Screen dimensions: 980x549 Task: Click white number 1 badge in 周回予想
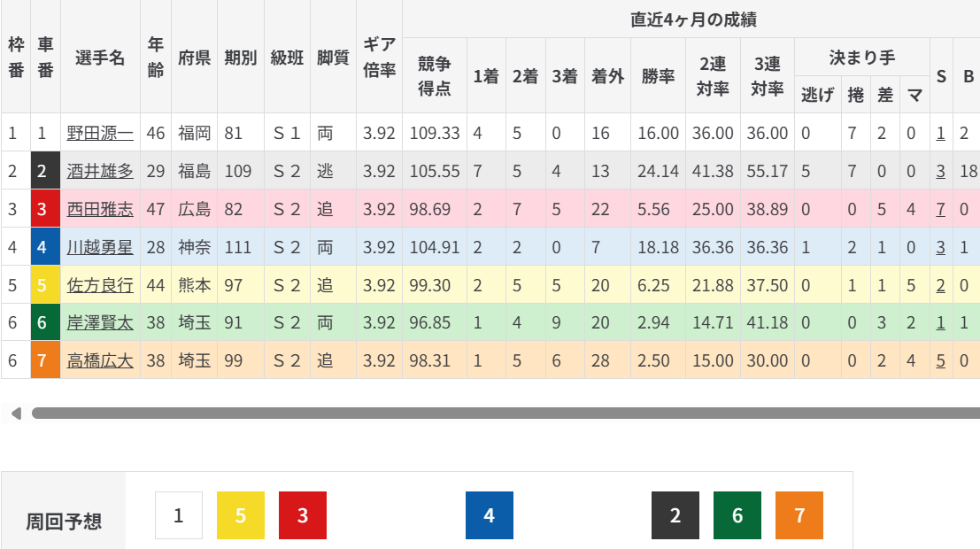click(x=179, y=515)
